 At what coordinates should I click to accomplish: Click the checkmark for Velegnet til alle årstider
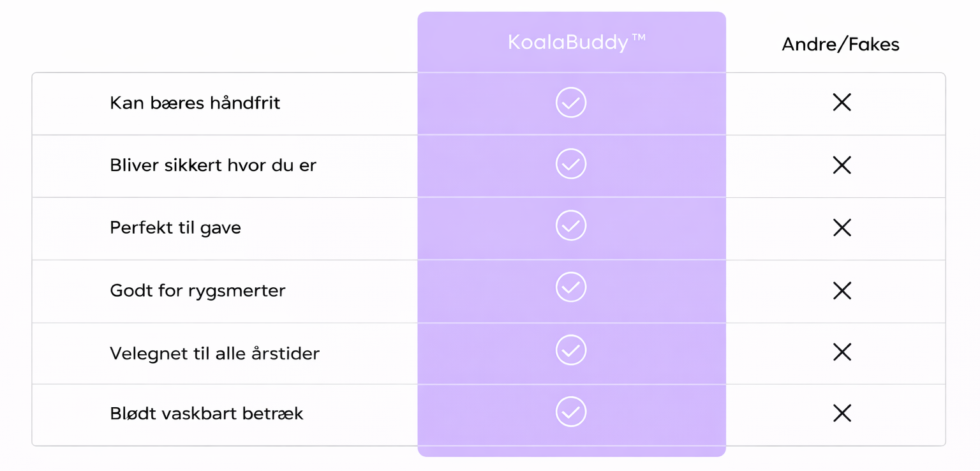571,350
